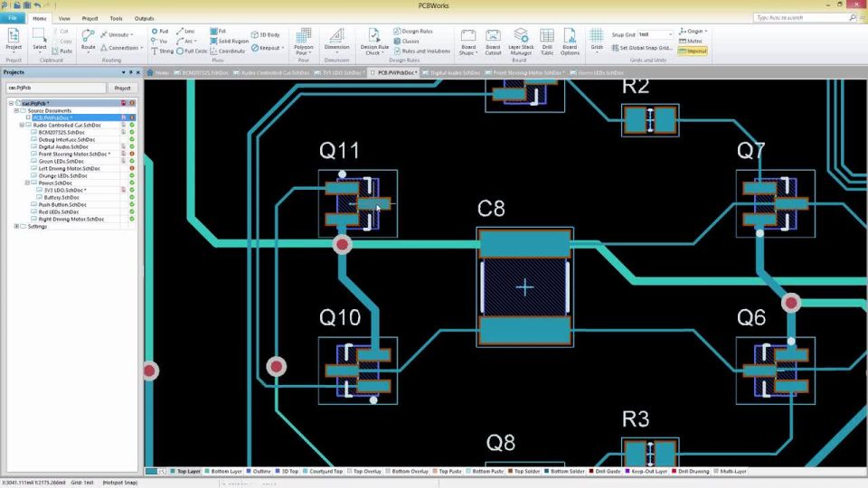Switch to the Project ribbon tab

(x=90, y=19)
